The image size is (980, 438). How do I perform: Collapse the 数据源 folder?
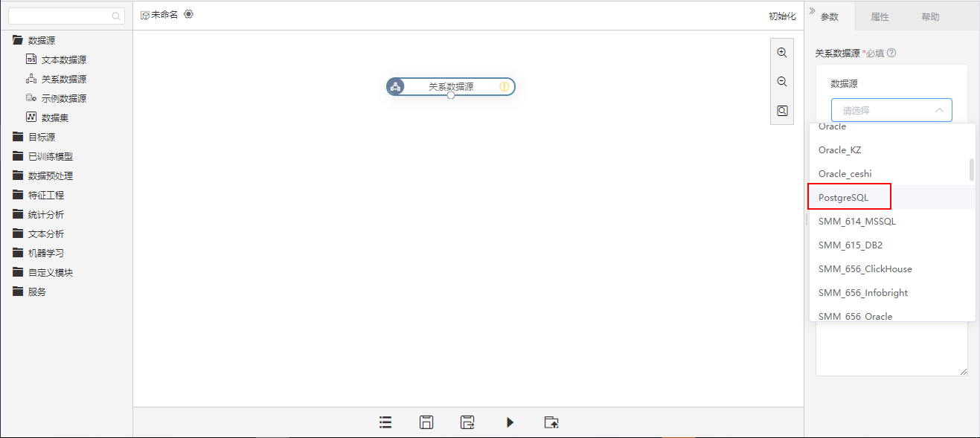[x=18, y=40]
